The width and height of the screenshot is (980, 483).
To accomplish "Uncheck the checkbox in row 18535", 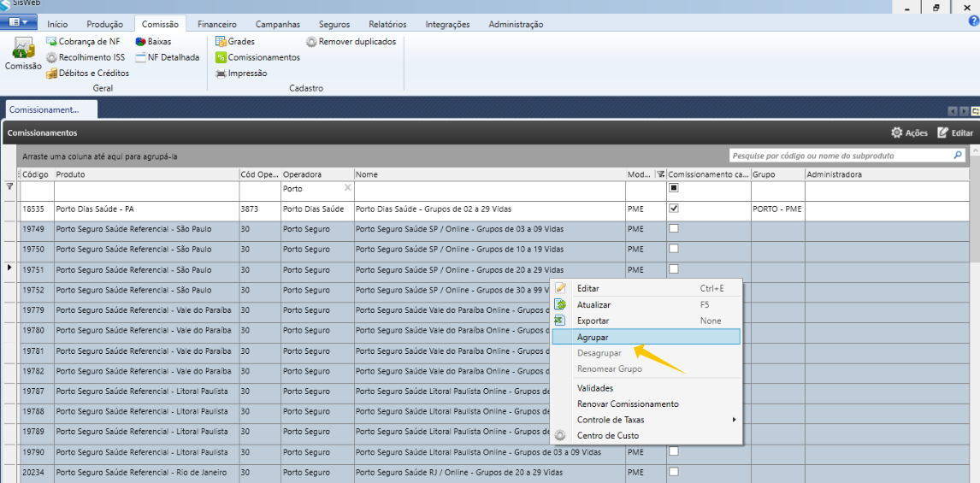I will tap(674, 209).
